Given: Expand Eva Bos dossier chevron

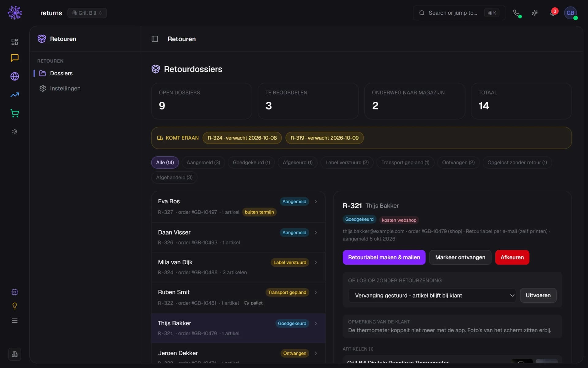Looking at the screenshot, I should click(316, 201).
